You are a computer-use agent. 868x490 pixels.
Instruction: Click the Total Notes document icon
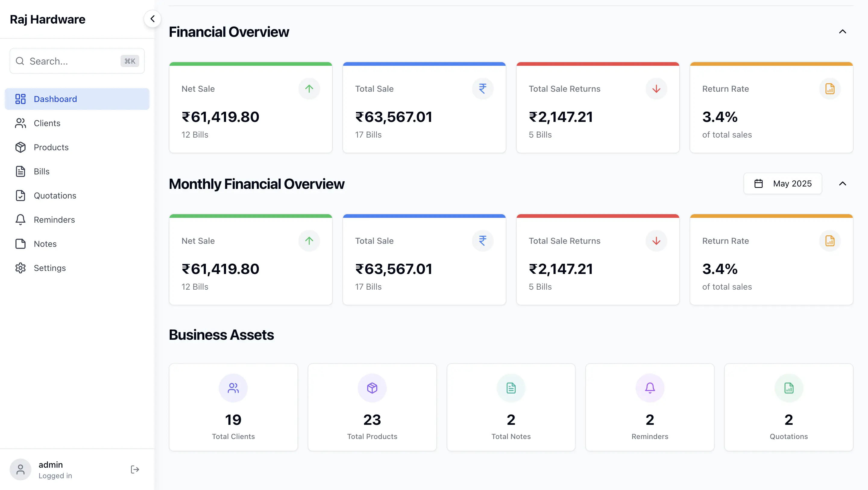(511, 388)
